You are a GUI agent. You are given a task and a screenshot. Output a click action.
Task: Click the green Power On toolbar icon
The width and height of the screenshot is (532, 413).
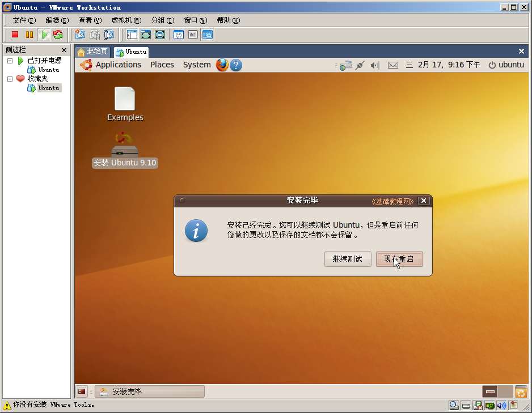coord(44,34)
